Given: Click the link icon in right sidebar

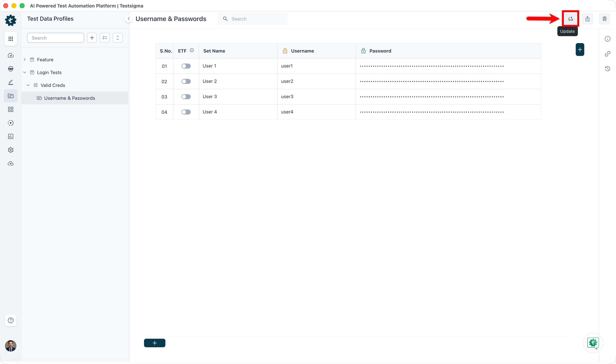Looking at the screenshot, I should point(607,54).
